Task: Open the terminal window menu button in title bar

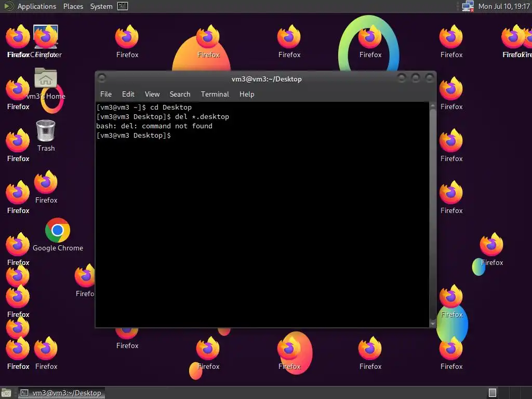Action: click(102, 78)
